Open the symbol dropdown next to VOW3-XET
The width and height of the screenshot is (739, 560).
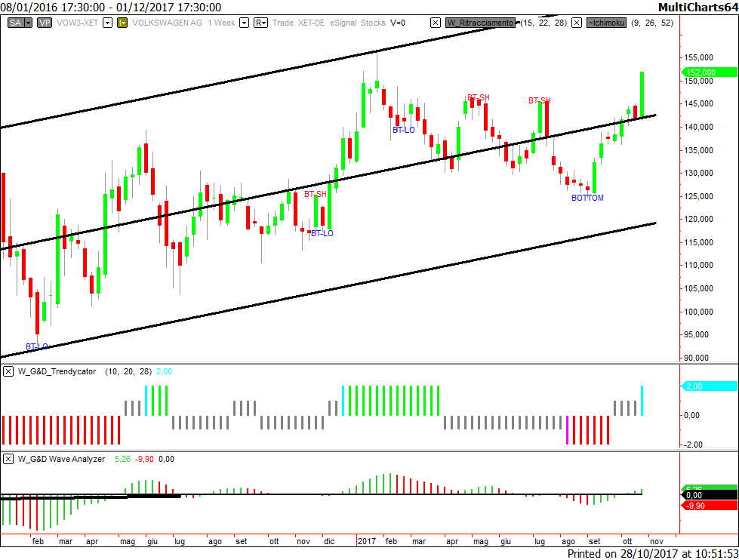click(107, 23)
